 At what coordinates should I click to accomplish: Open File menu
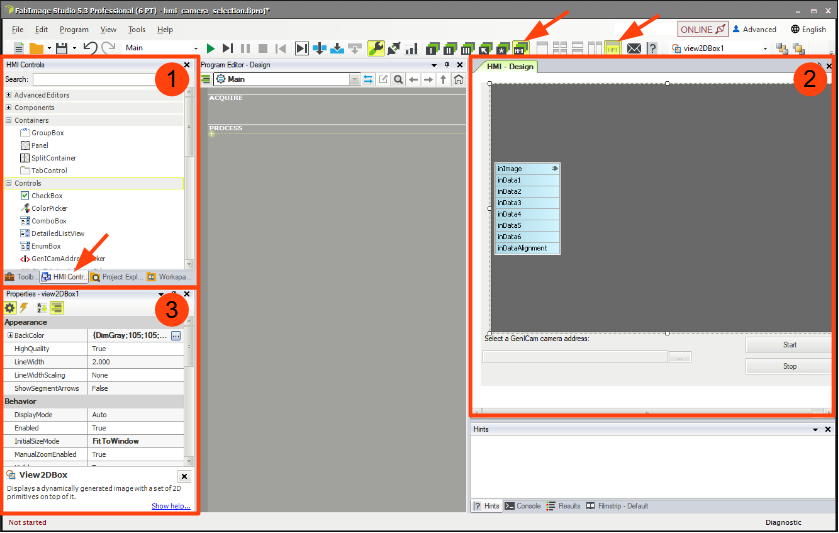17,29
